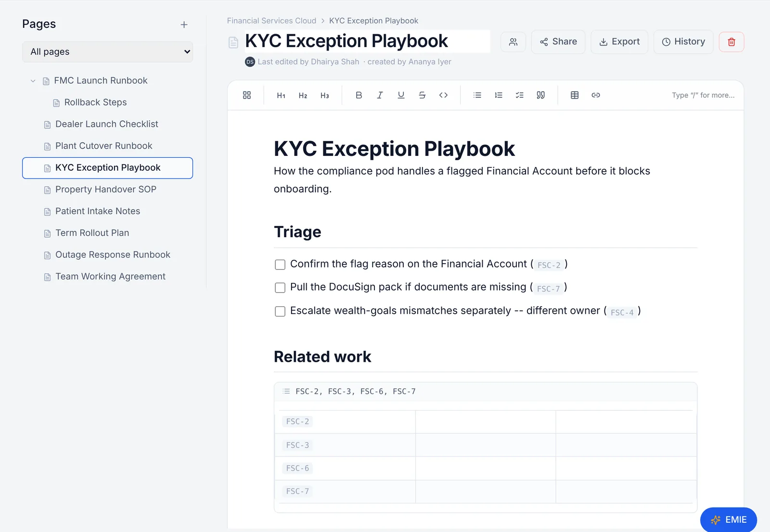
Task: Open page collaborators icon button
Action: [x=513, y=42]
